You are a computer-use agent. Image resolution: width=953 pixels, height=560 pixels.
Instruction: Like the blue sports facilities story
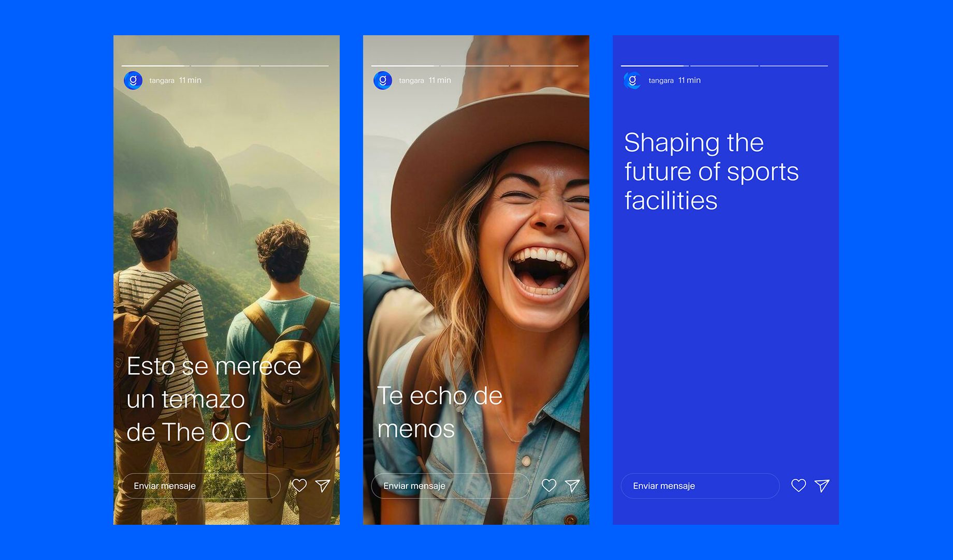pos(799,485)
